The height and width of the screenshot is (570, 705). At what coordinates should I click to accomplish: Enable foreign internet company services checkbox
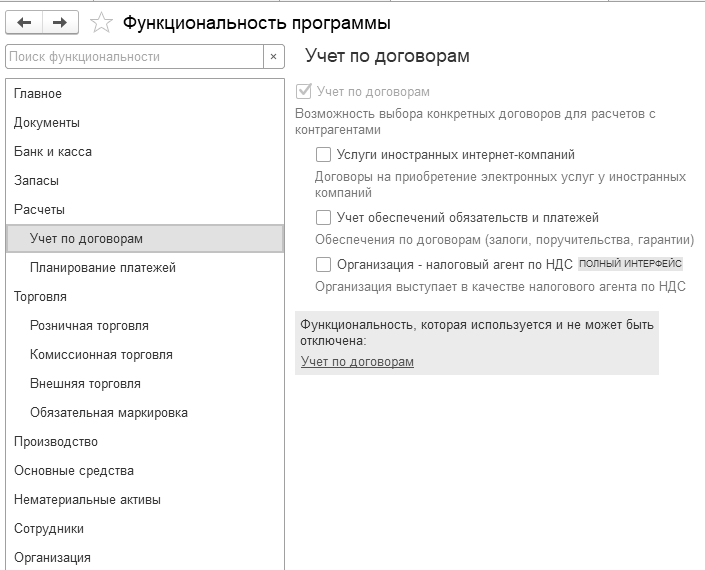[323, 155]
